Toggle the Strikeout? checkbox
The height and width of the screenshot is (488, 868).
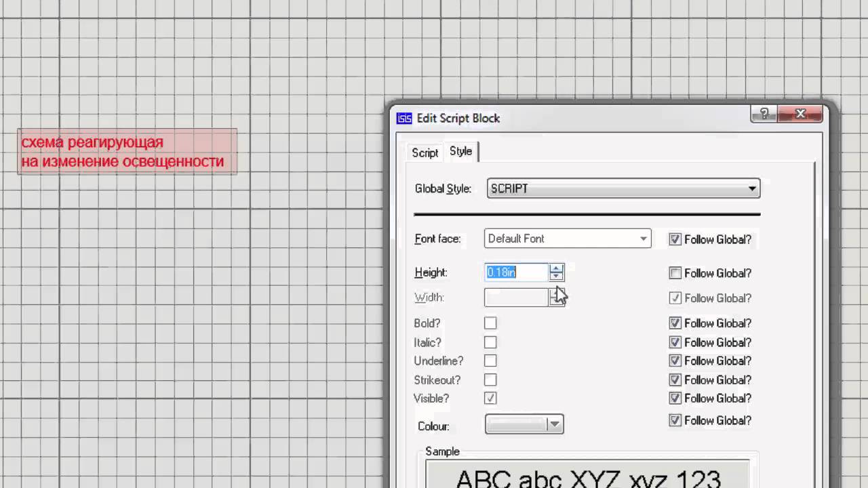(490, 380)
